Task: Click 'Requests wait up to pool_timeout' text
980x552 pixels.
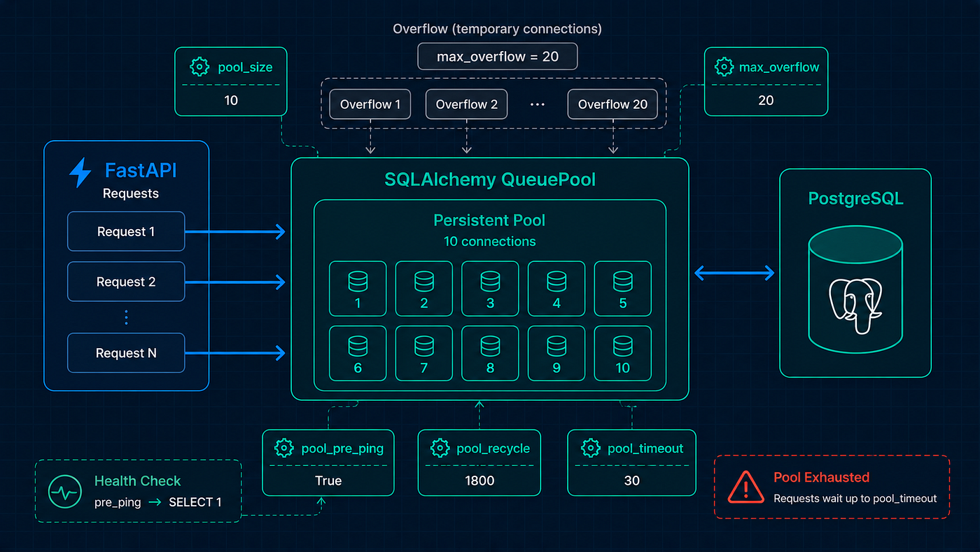Action: 855,499
